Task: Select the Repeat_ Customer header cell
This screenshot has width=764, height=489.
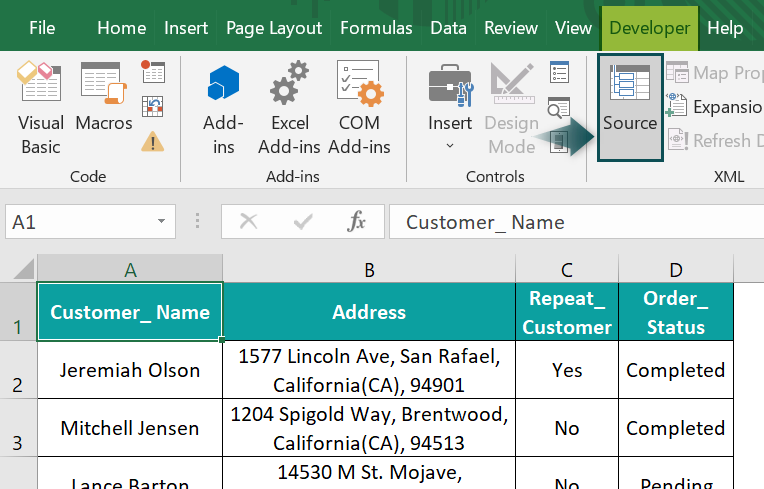Action: [x=567, y=312]
